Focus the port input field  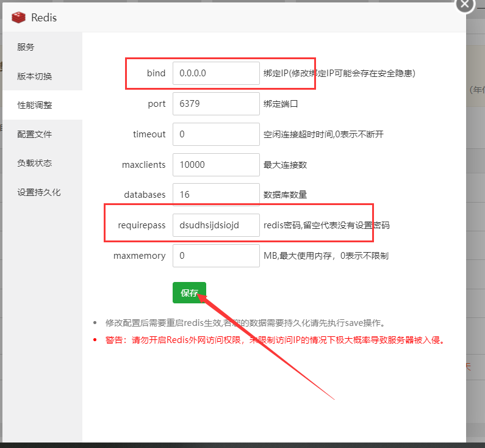(216, 104)
